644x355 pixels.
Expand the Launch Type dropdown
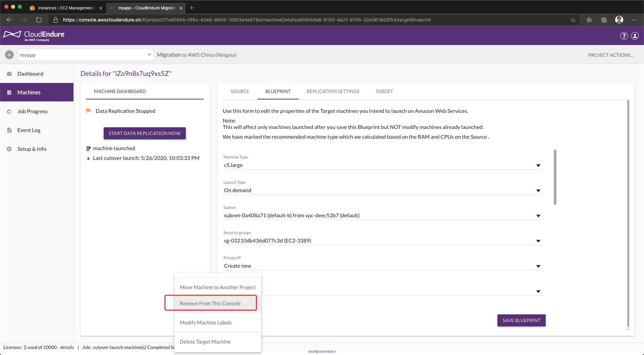[x=538, y=190]
